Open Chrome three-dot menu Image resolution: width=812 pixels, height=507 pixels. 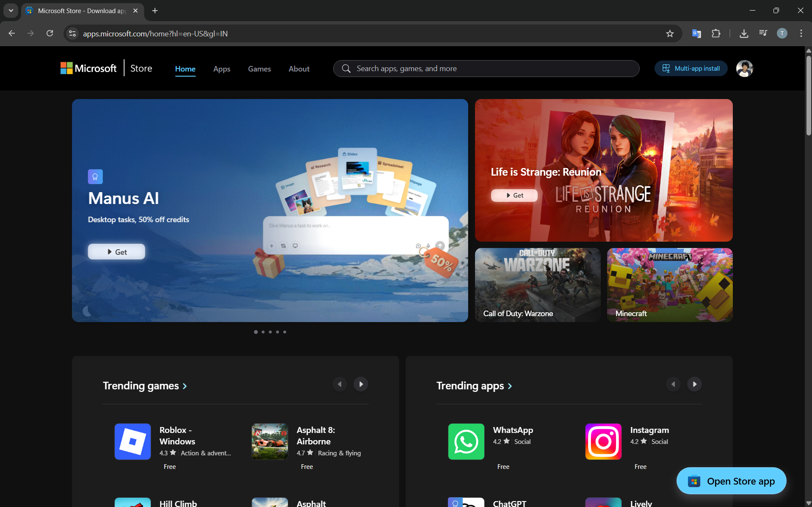click(801, 33)
